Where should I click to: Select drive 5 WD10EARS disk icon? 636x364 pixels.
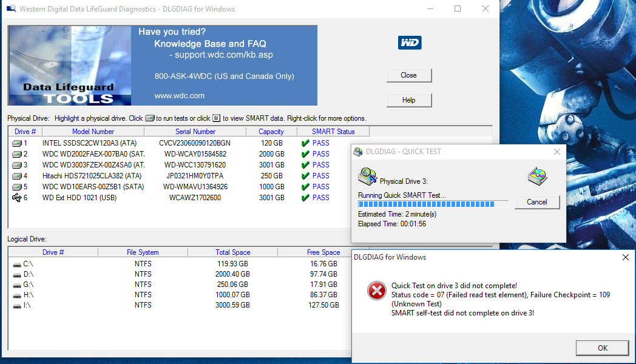16,187
